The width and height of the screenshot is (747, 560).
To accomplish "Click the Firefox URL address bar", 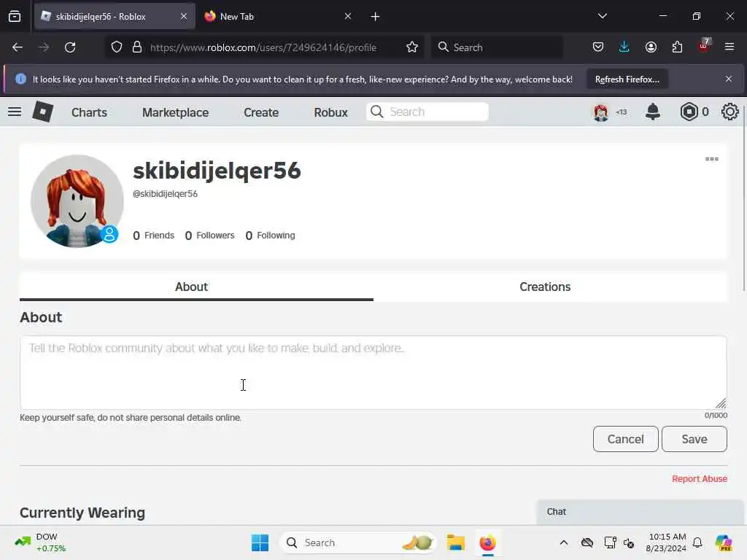I will pos(263,47).
